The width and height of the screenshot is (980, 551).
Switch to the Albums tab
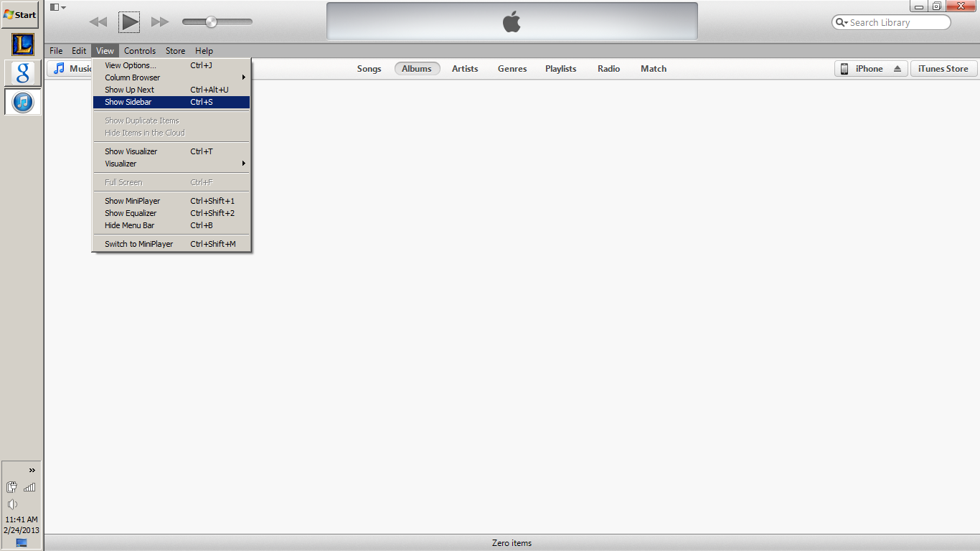click(x=417, y=69)
